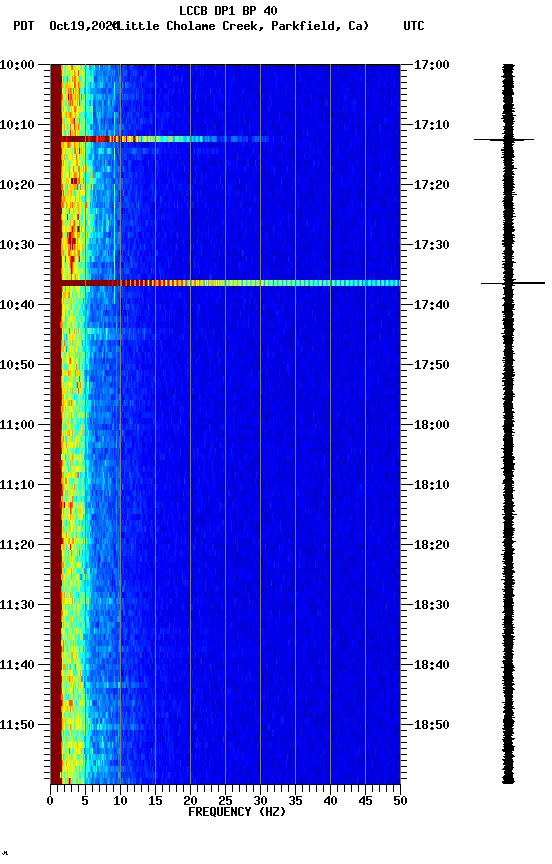Click the 25 Hz frequency axis tick label
The width and height of the screenshot is (552, 864).
[225, 801]
